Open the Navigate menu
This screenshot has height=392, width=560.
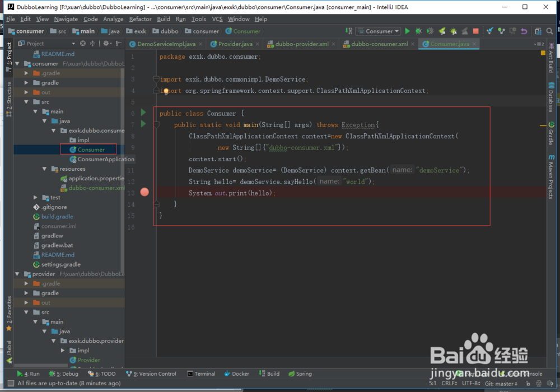[66, 19]
